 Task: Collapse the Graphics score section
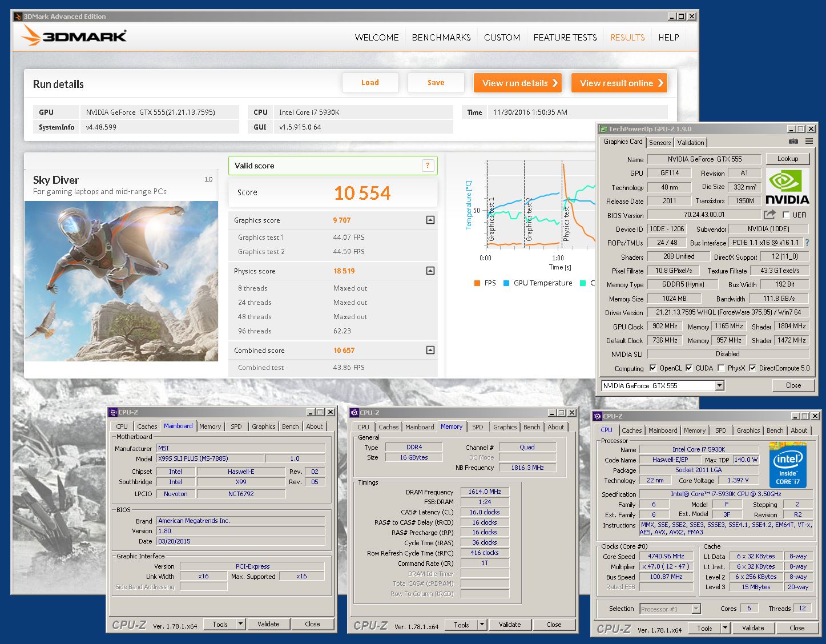click(430, 220)
